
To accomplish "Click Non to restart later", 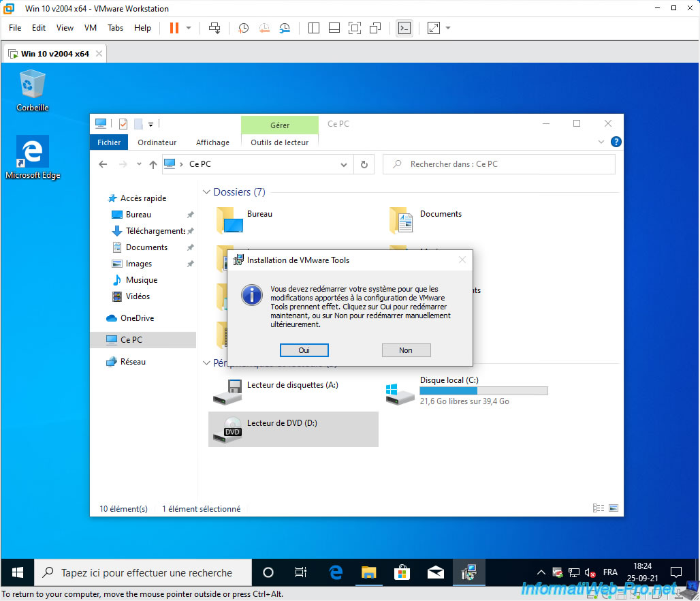I will pos(406,350).
